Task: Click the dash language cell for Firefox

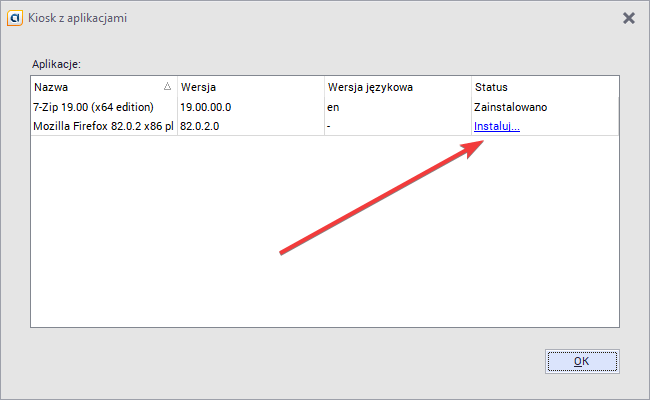Action: [x=330, y=127]
